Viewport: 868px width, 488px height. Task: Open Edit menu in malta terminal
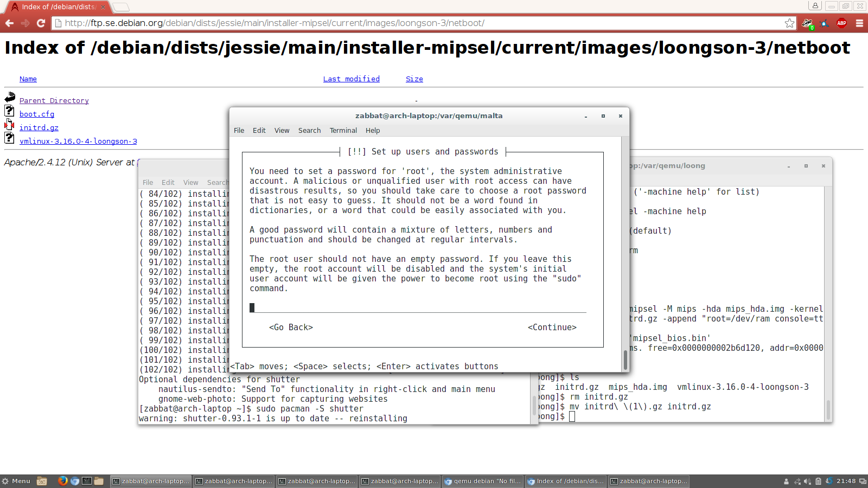coord(259,131)
